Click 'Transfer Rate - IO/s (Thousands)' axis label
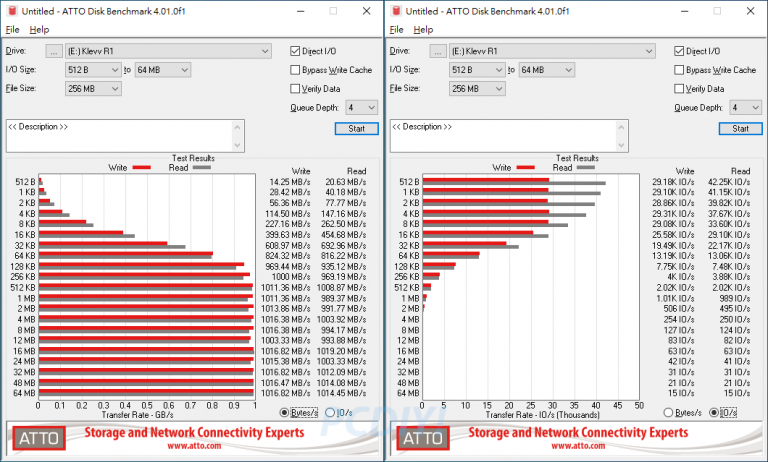 543,415
